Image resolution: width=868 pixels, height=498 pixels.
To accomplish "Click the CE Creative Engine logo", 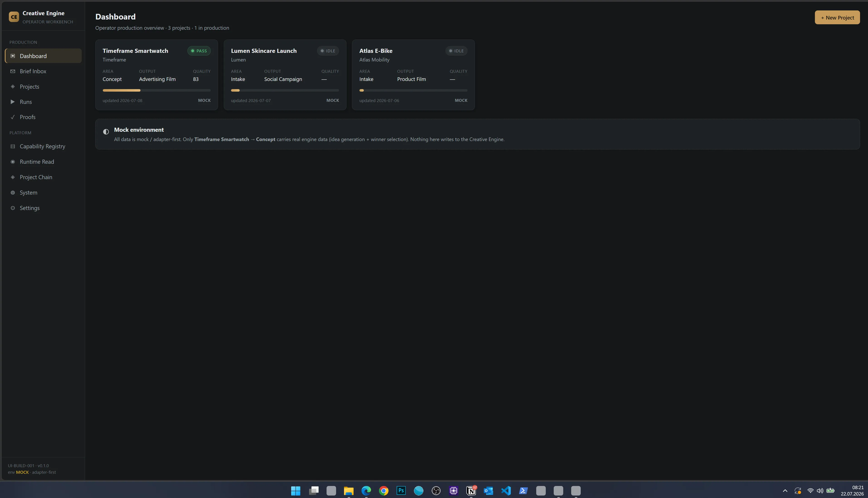I will point(14,17).
